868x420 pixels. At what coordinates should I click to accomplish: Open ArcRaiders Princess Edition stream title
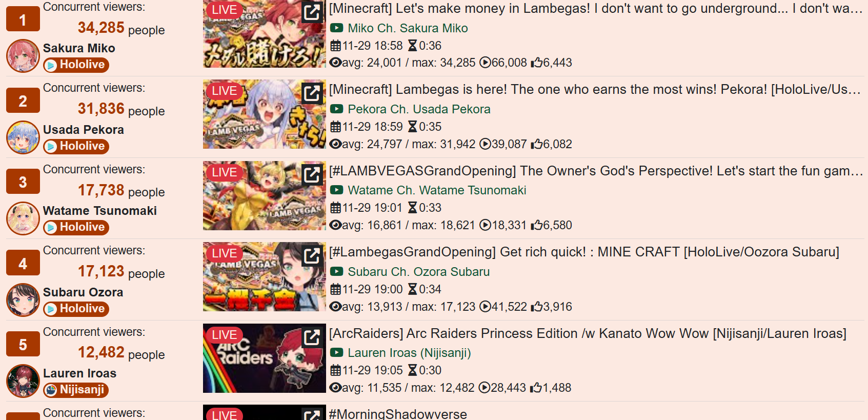click(588, 333)
